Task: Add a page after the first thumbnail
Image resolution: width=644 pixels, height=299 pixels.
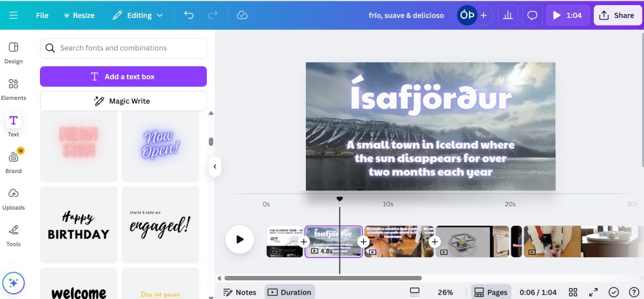Action: pyautogui.click(x=303, y=242)
